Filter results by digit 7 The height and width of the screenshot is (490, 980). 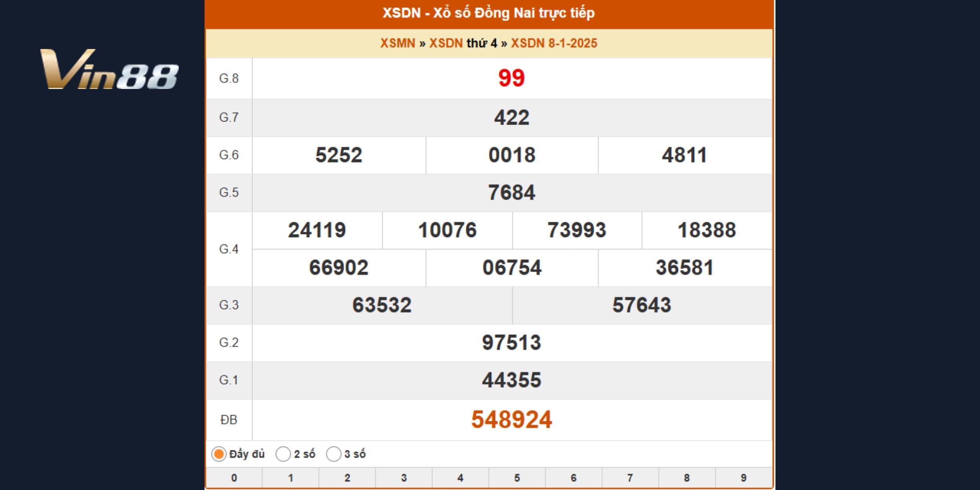(x=630, y=478)
